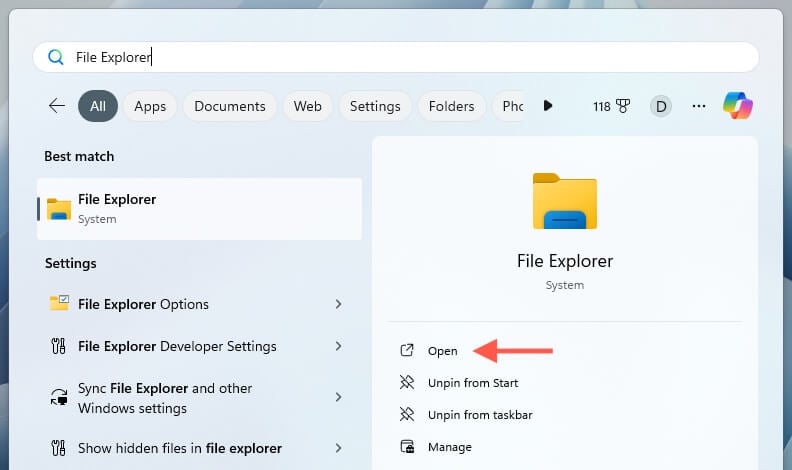Click the three-dot more options icon

tap(699, 106)
